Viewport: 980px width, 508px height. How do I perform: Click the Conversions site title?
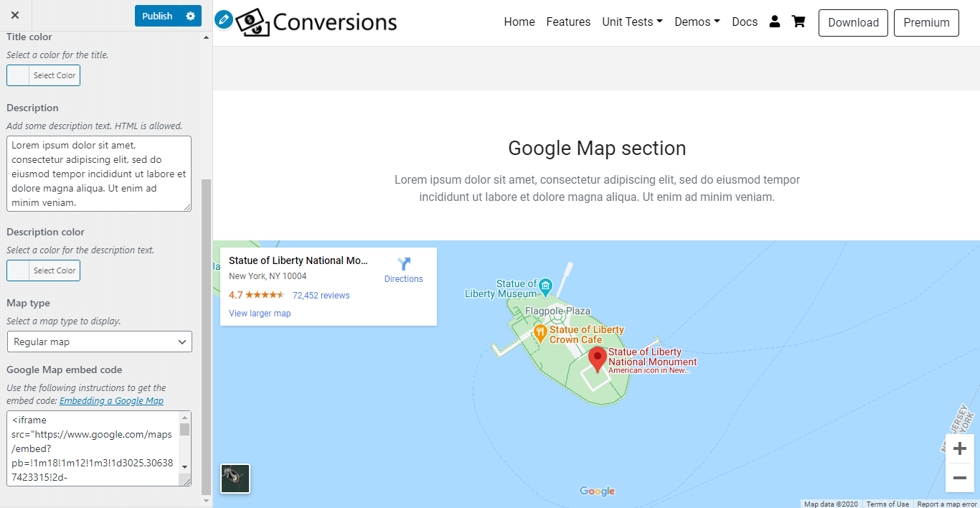tap(335, 22)
